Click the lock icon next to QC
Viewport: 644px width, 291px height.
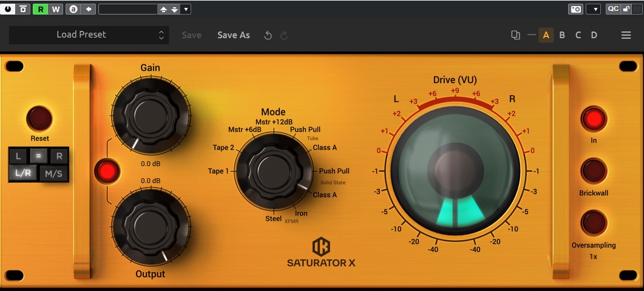coord(625,8)
